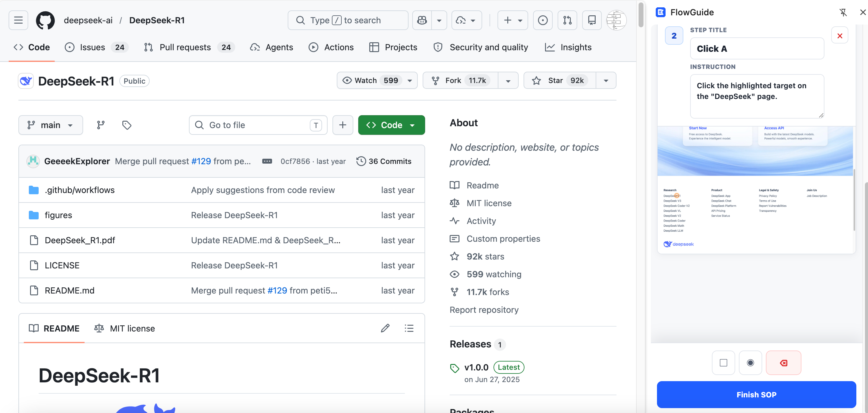Open the main branch selector
The height and width of the screenshot is (413, 868).
(51, 125)
